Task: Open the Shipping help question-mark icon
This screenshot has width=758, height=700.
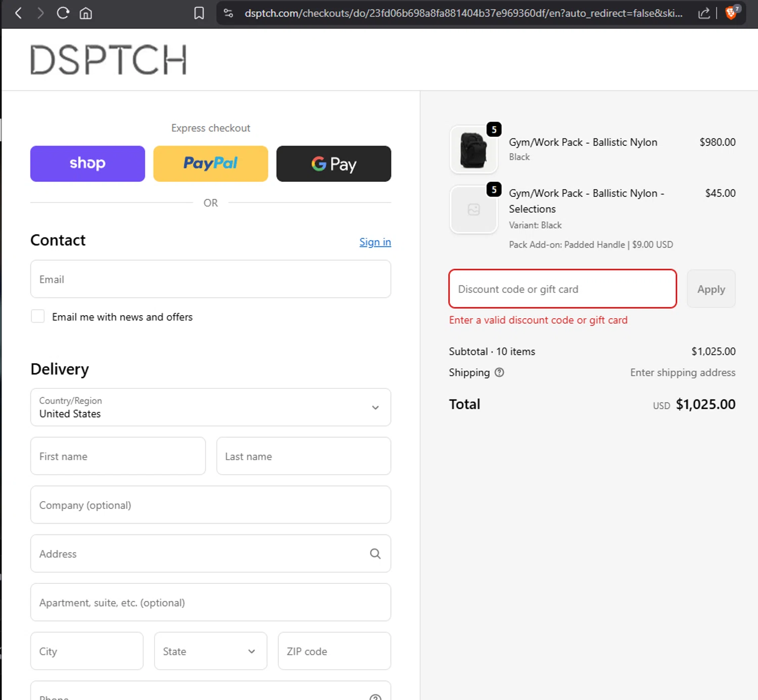Action: (499, 372)
